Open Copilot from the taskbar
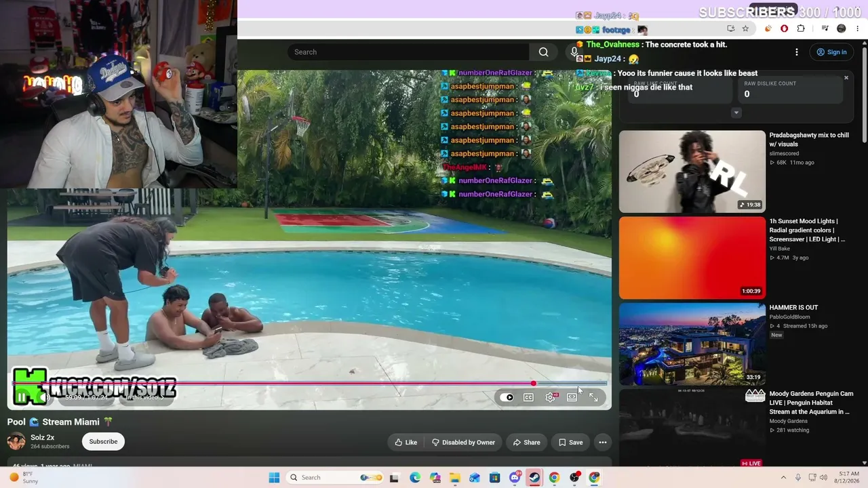Image resolution: width=868 pixels, height=488 pixels. 435,478
